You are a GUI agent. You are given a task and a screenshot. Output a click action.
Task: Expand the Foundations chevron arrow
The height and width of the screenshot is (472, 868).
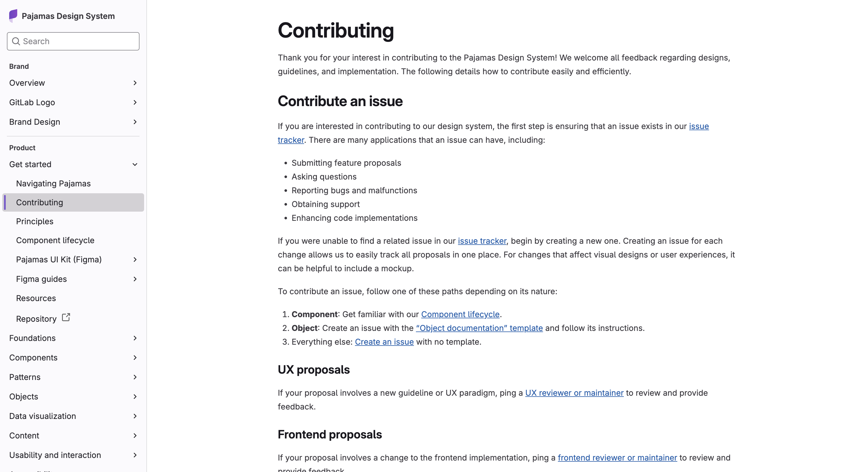pyautogui.click(x=135, y=338)
